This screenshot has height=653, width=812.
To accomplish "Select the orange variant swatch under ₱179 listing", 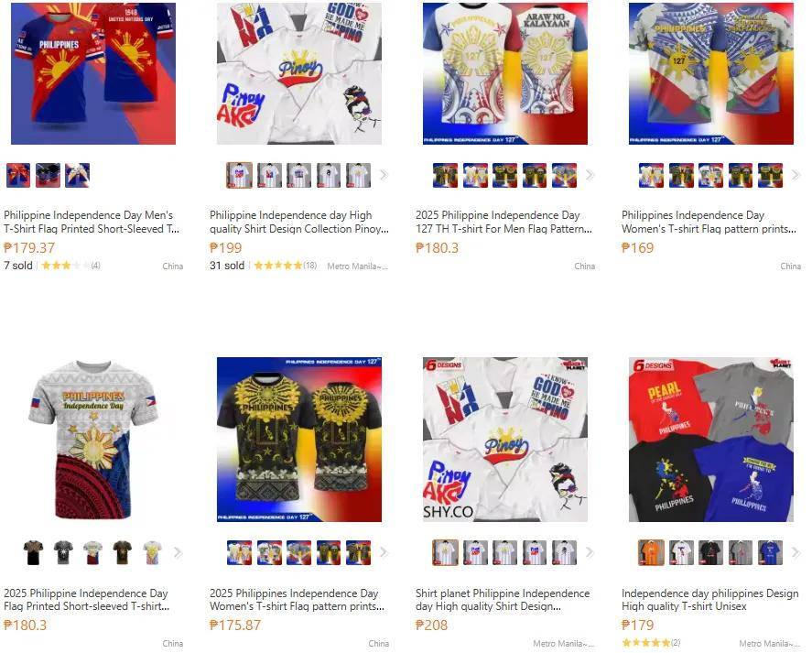I will [651, 552].
